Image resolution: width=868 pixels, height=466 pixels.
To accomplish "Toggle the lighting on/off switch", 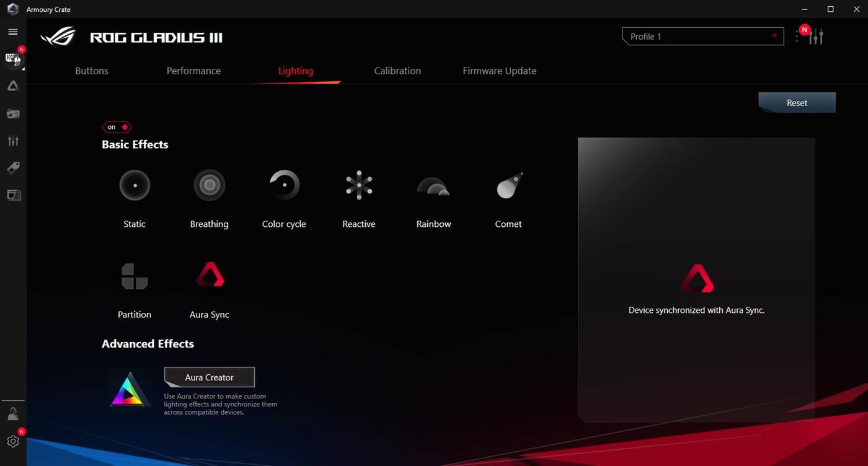I will point(117,127).
